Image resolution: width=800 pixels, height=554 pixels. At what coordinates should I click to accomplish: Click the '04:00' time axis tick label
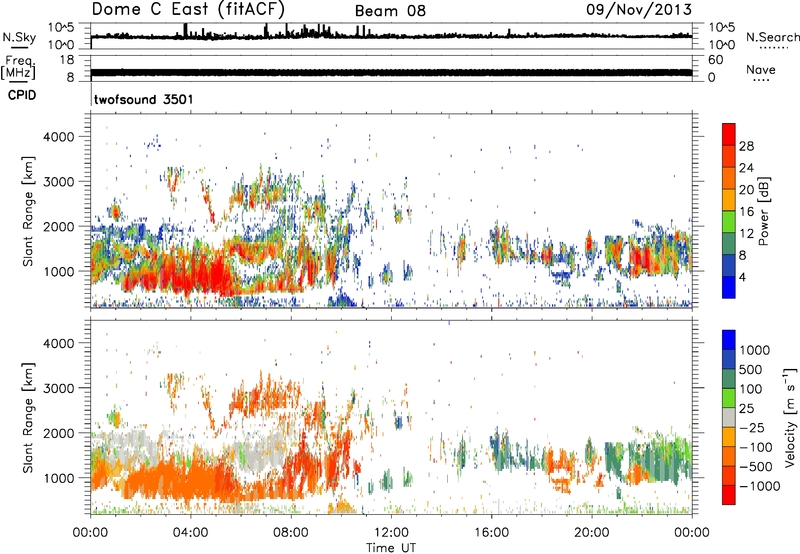pos(191,533)
